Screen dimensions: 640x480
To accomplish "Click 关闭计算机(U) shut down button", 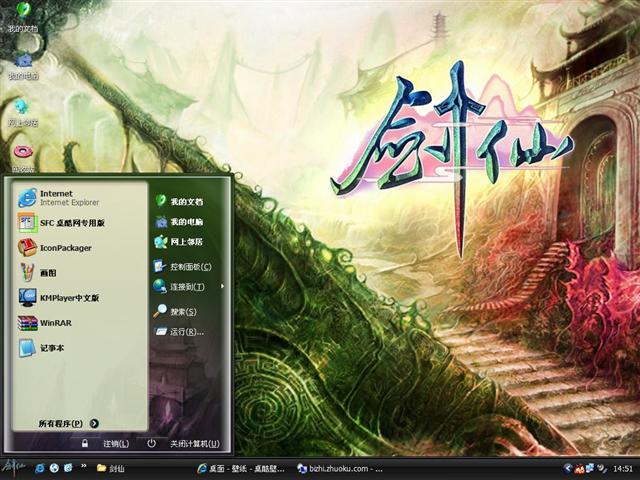I will pyautogui.click(x=183, y=443).
